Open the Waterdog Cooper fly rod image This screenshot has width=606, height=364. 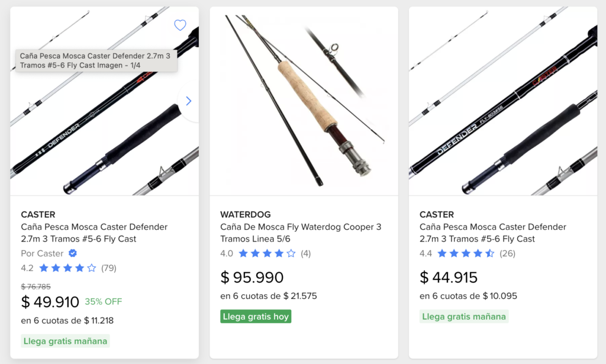tap(304, 101)
